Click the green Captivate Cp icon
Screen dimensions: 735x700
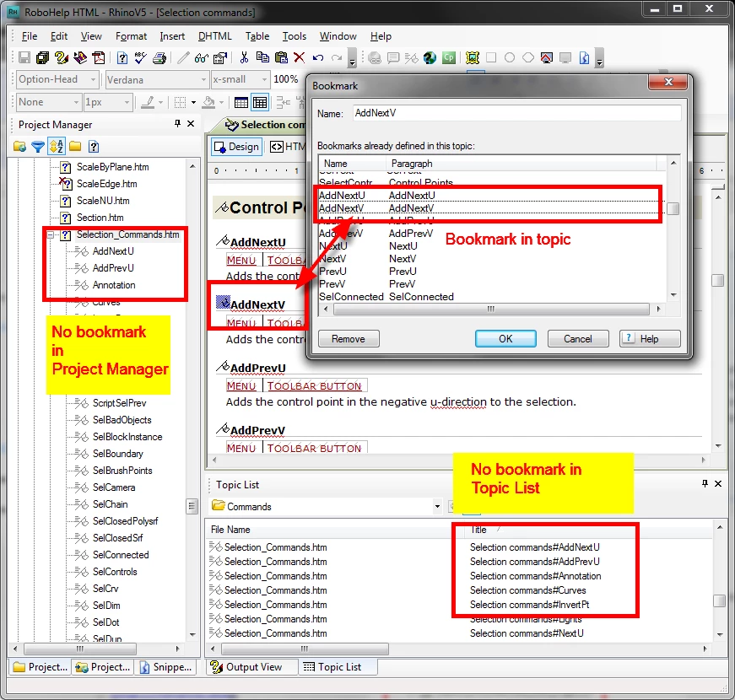(449, 57)
